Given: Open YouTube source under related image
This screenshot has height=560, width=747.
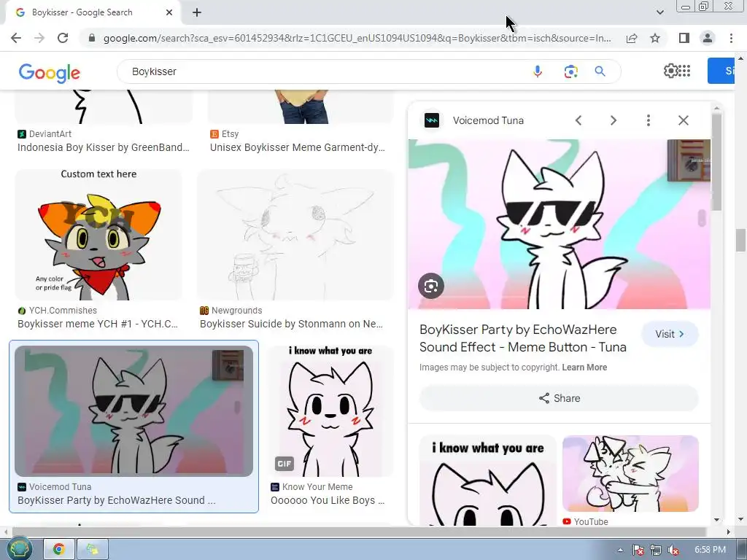Looking at the screenshot, I should point(586,521).
